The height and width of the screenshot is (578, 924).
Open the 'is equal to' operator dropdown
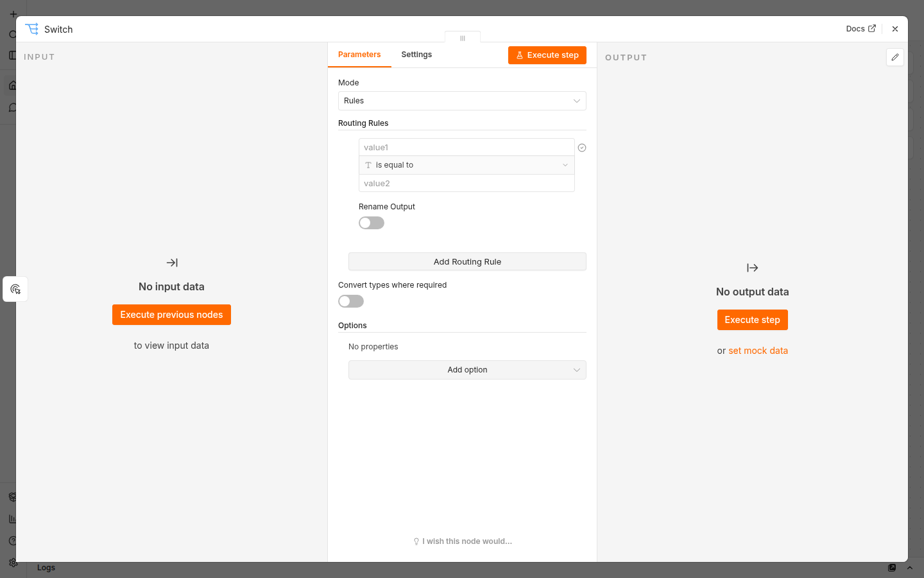click(466, 165)
